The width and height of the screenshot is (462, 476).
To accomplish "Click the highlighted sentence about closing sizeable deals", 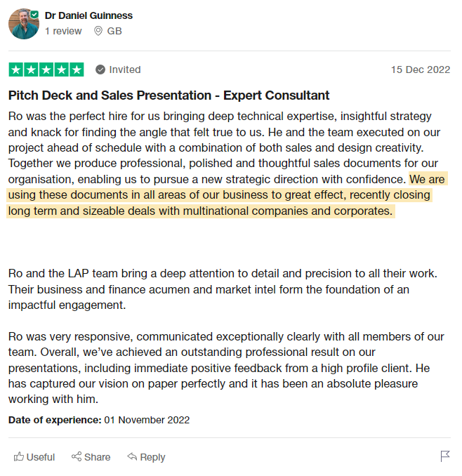I will pos(218,195).
